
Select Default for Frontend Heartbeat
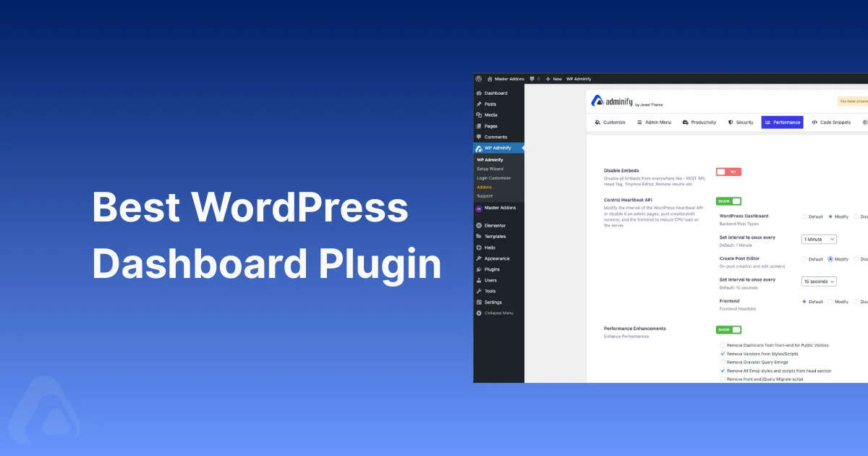[x=804, y=302]
